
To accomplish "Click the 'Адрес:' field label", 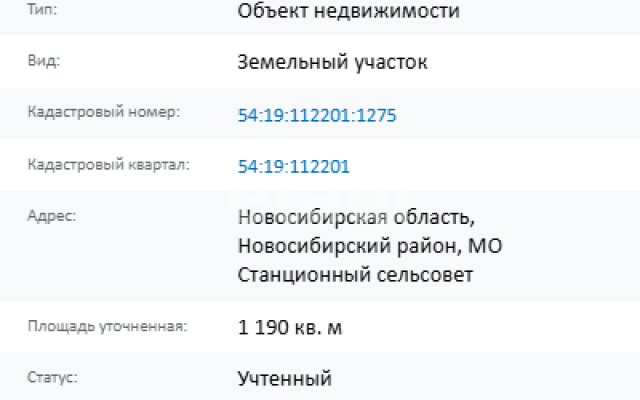I will [52, 216].
